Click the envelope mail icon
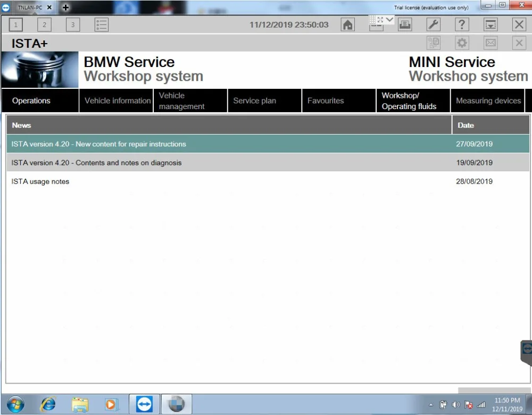The width and height of the screenshot is (532, 415). coord(491,43)
